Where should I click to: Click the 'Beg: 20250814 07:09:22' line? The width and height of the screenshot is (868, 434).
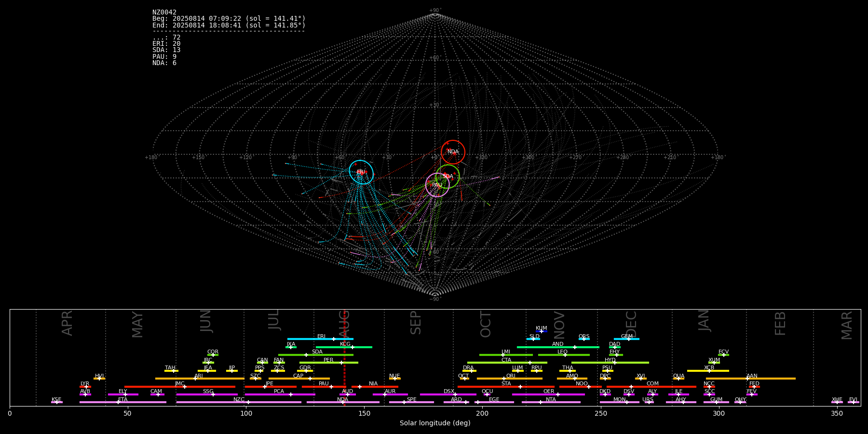click(229, 18)
